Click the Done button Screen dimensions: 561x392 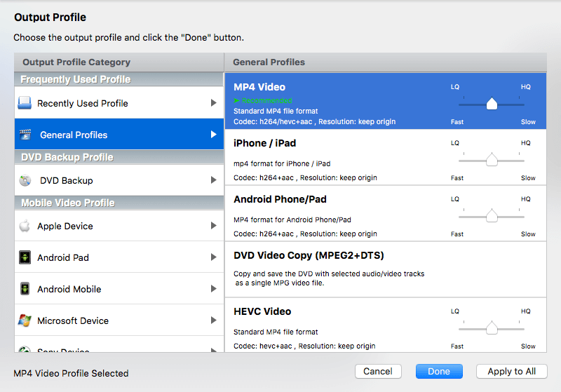point(439,371)
